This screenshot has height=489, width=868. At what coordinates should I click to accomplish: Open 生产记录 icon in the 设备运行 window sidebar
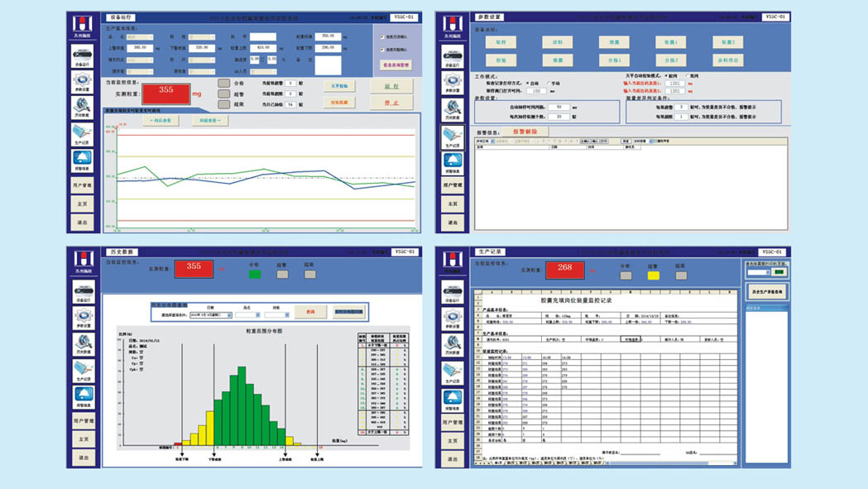(x=83, y=134)
